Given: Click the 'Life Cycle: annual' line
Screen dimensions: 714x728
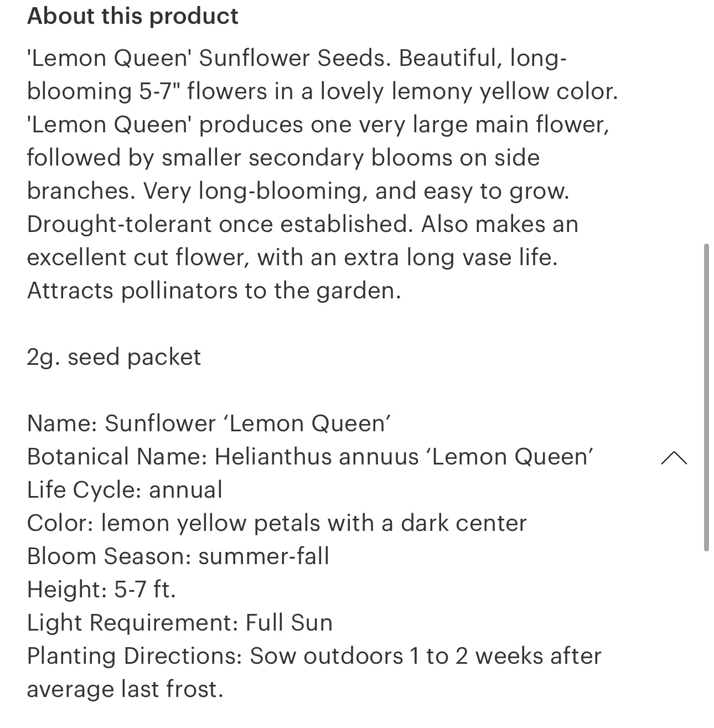Looking at the screenshot, I should [125, 490].
